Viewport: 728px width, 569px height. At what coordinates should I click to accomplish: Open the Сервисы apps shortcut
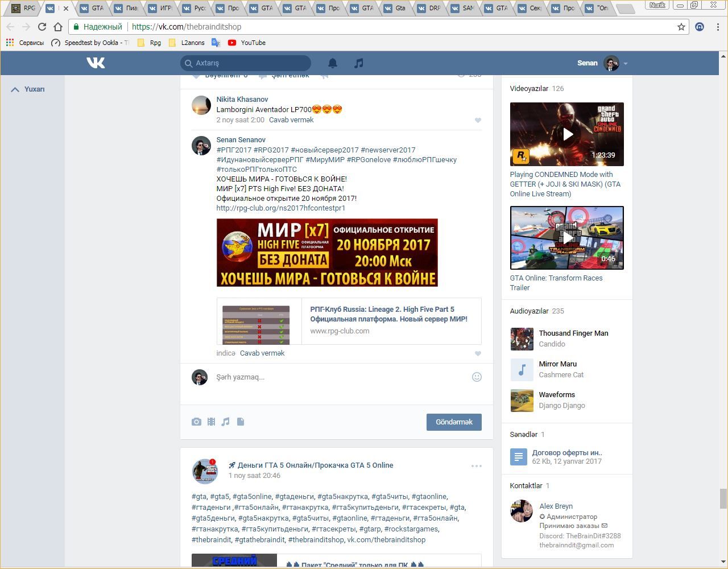click(x=24, y=43)
